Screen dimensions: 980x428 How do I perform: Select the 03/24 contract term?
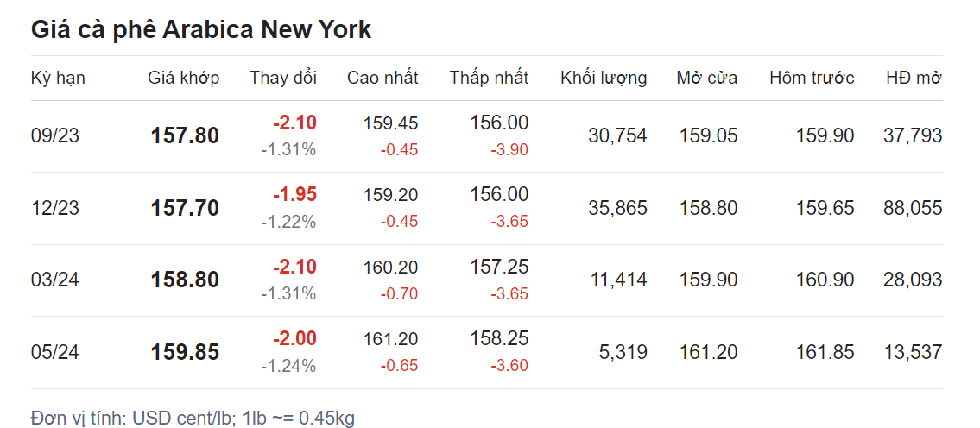point(54,280)
